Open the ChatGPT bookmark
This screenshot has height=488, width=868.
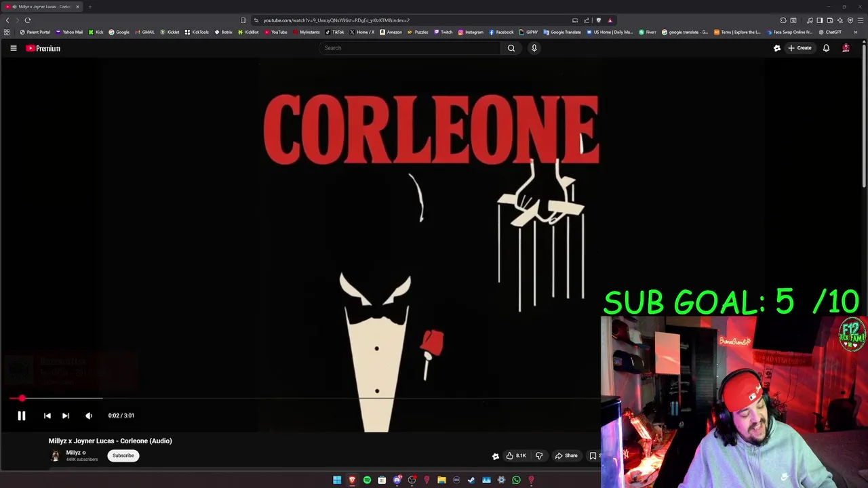(x=830, y=32)
